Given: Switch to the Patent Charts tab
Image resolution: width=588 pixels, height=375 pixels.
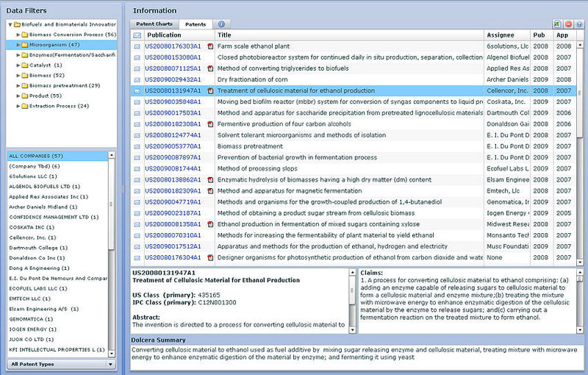Looking at the screenshot, I should click(154, 24).
